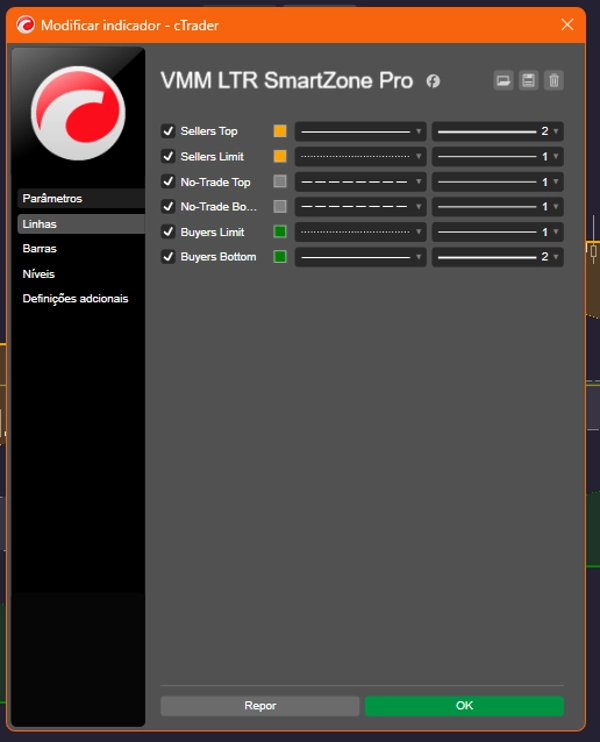This screenshot has height=742, width=600.
Task: Uncheck the Sellers Top line
Action: tap(168, 131)
